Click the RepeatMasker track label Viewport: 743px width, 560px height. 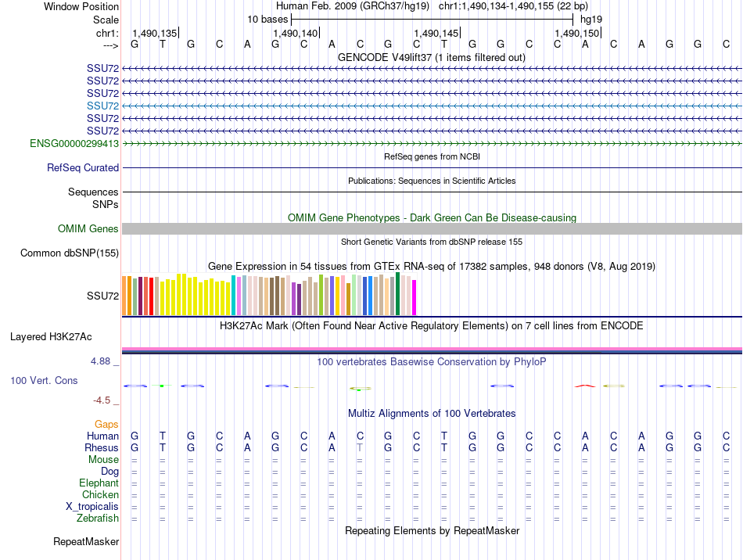[x=86, y=541]
